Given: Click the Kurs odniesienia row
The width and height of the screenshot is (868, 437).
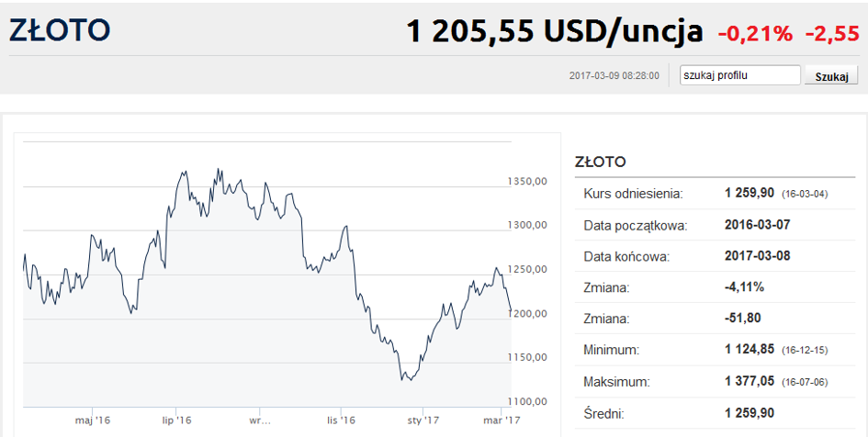Looking at the screenshot, I should click(715, 194).
